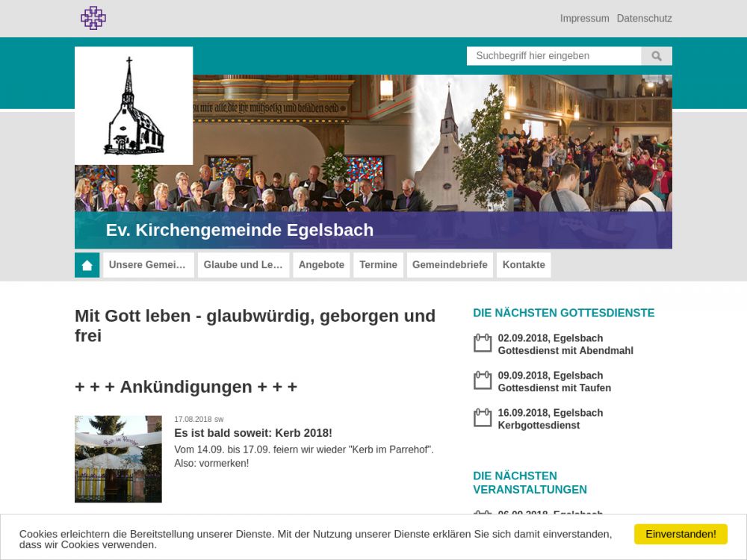Click the home icon in navigation
This screenshot has width=747, height=560.
point(87,265)
